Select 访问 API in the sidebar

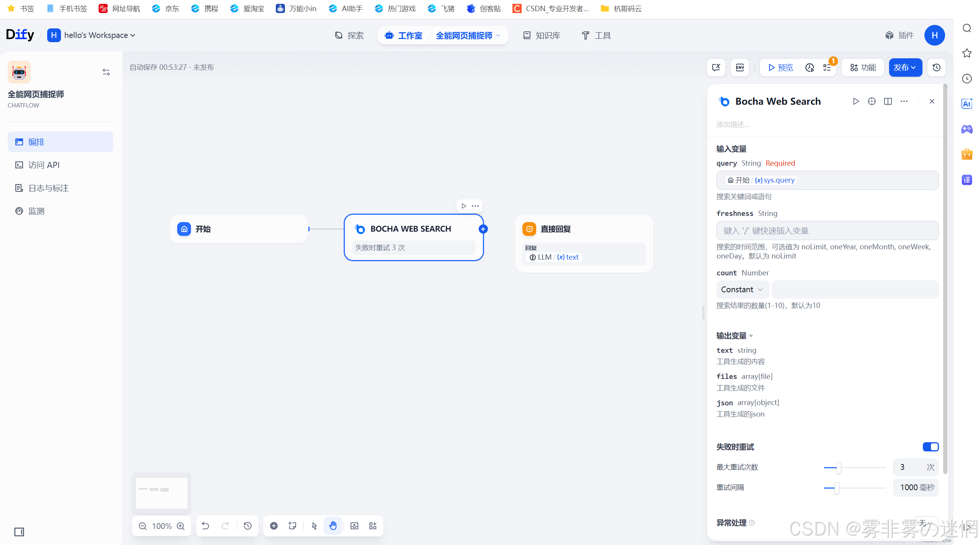60,165
